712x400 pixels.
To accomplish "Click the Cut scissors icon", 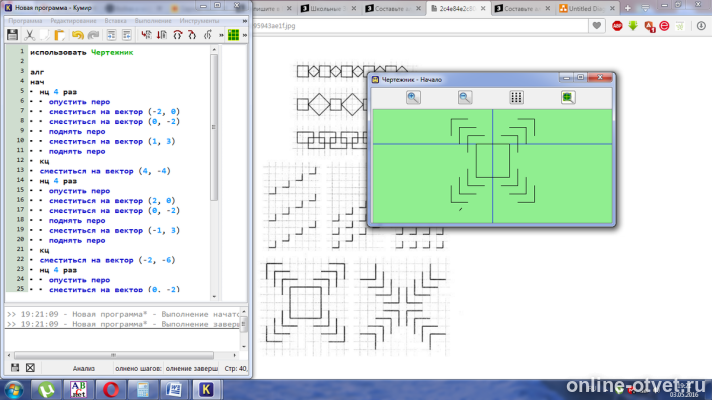I will (x=29, y=35).
